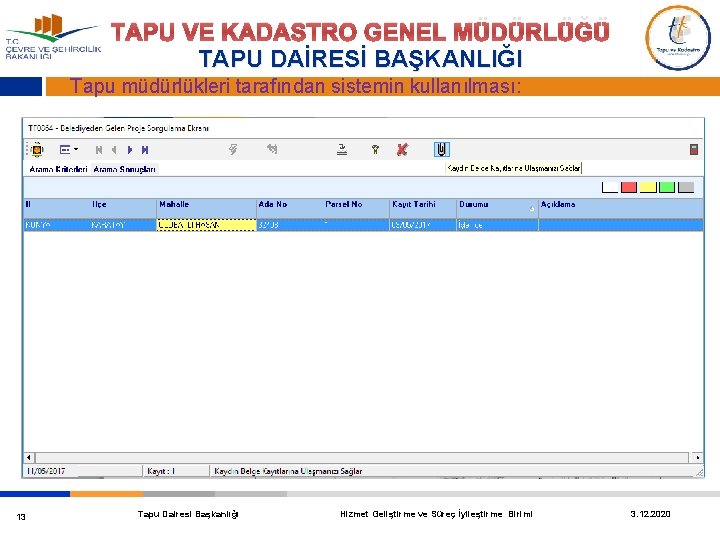Click the grayed undo-arrows toolbar icon
Viewport: 720px width, 540px height.
pyautogui.click(x=272, y=148)
